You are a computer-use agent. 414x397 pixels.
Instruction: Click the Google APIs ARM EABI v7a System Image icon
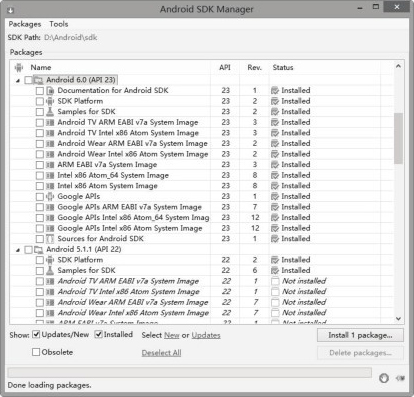click(x=50, y=207)
